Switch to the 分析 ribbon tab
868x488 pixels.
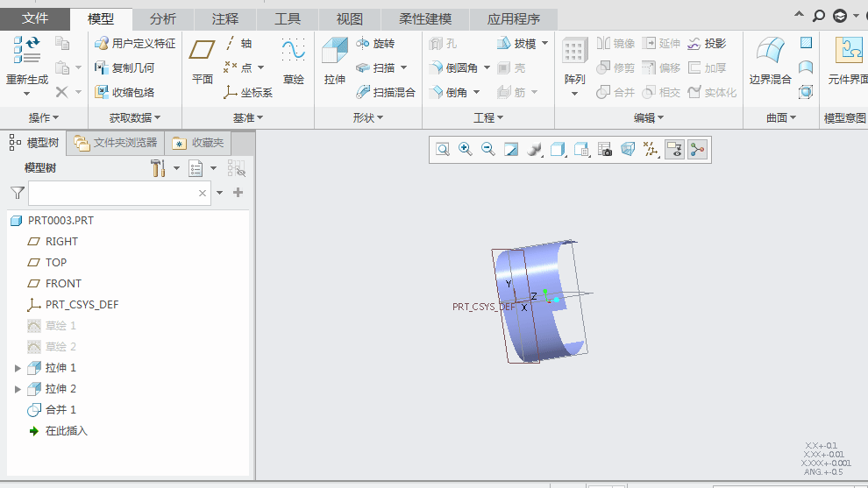(x=163, y=19)
